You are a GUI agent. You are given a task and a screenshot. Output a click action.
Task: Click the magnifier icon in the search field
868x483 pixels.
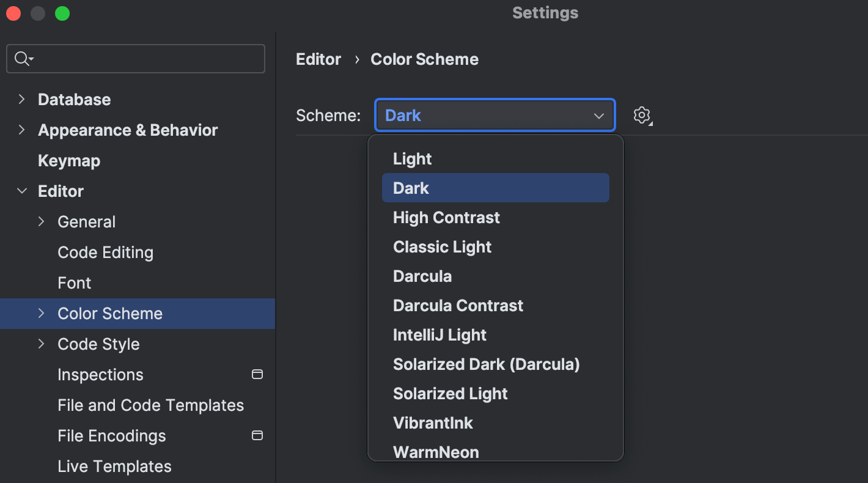click(x=20, y=58)
